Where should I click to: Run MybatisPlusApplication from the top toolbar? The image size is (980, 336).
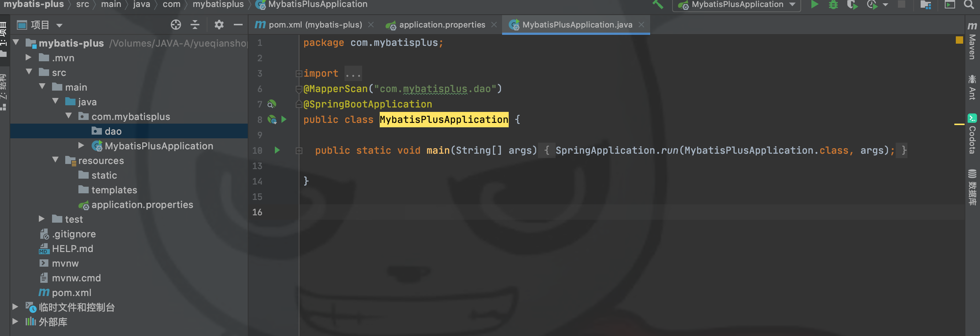(x=814, y=4)
